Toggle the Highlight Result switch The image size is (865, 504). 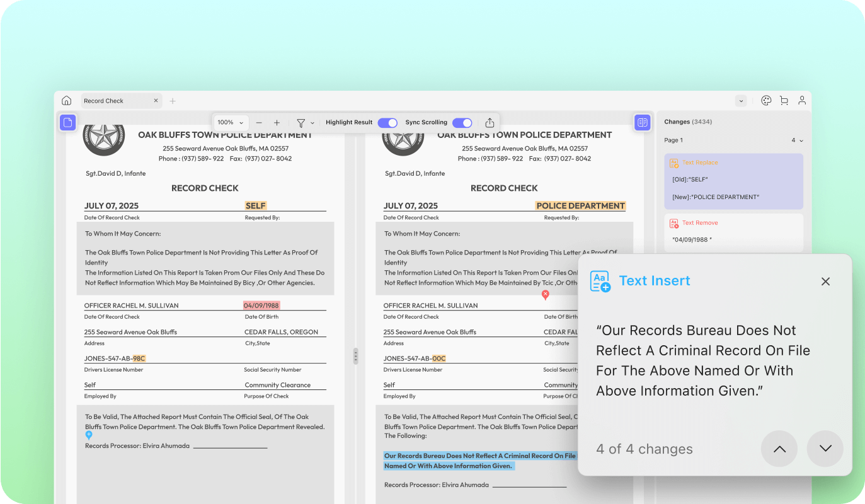387,123
